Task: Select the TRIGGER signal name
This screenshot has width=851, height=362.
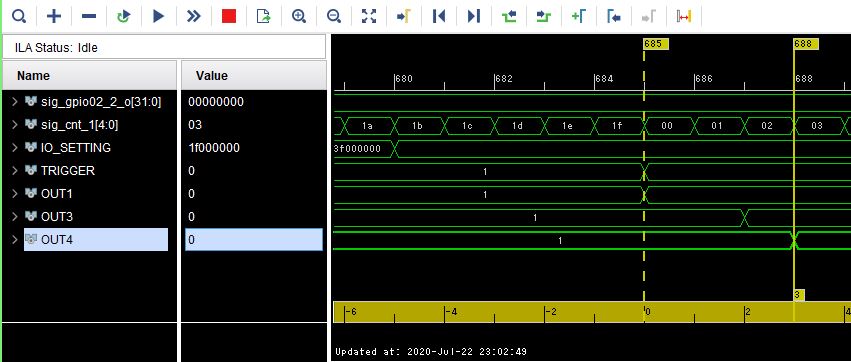Action: (68, 171)
